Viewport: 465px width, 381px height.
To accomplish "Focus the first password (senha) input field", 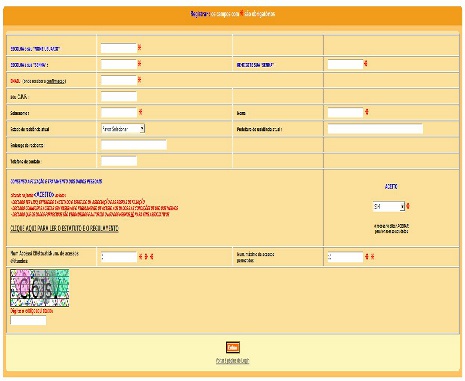I will [x=119, y=64].
